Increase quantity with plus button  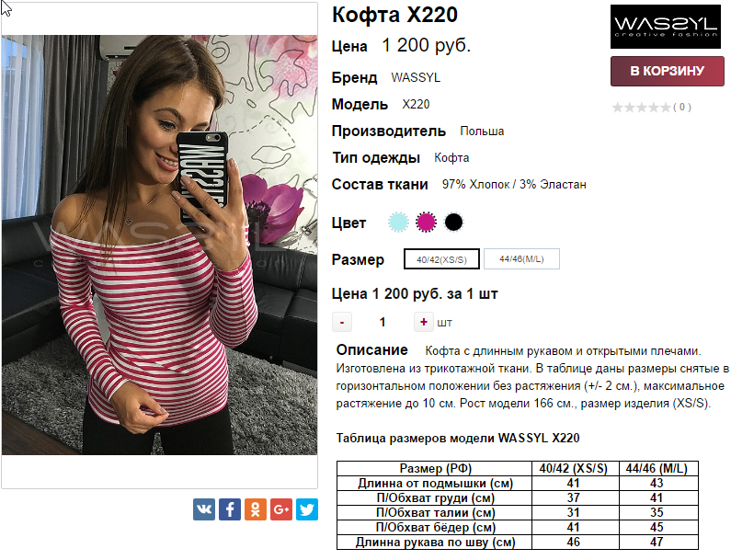[423, 322]
